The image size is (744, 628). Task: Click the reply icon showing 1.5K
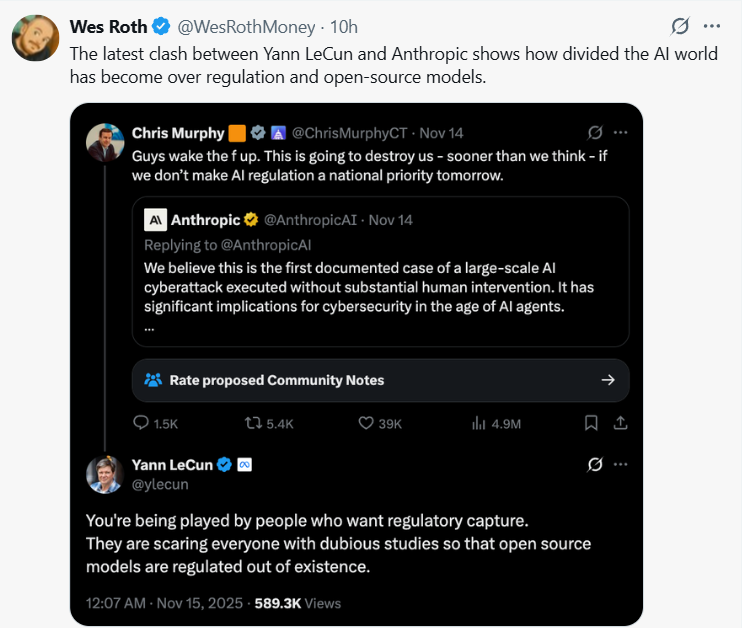point(141,423)
